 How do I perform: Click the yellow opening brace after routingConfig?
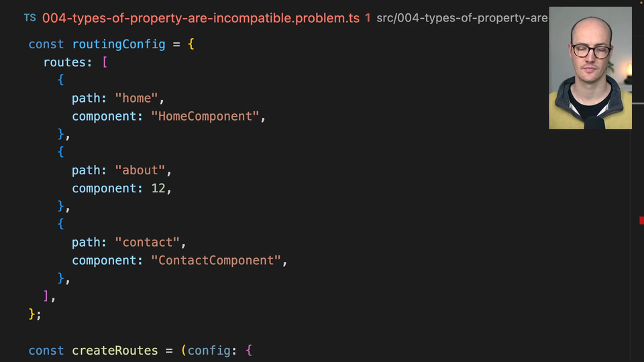(191, 44)
